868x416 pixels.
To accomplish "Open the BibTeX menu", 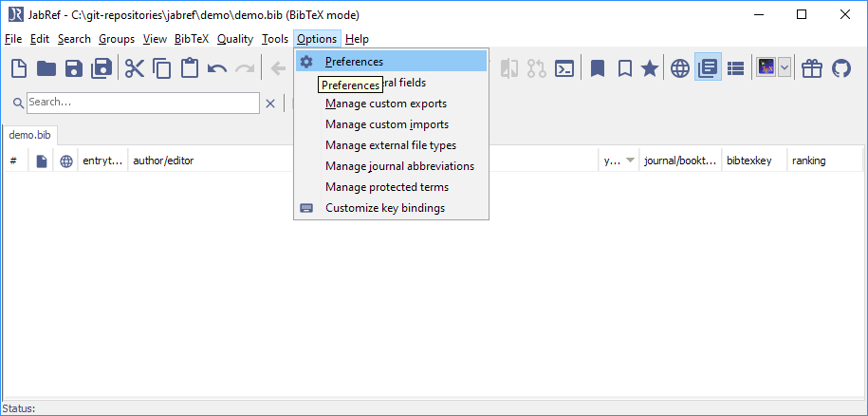I will [192, 39].
